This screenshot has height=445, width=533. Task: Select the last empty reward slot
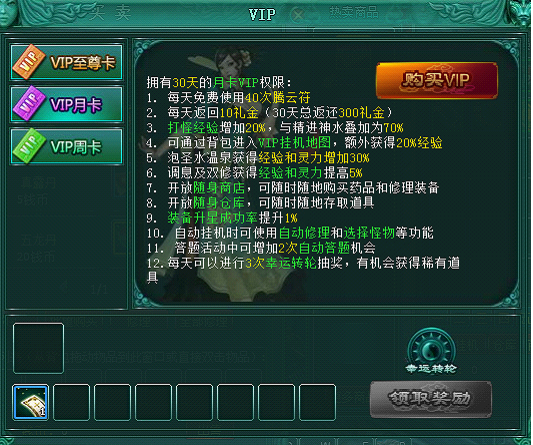317,402
